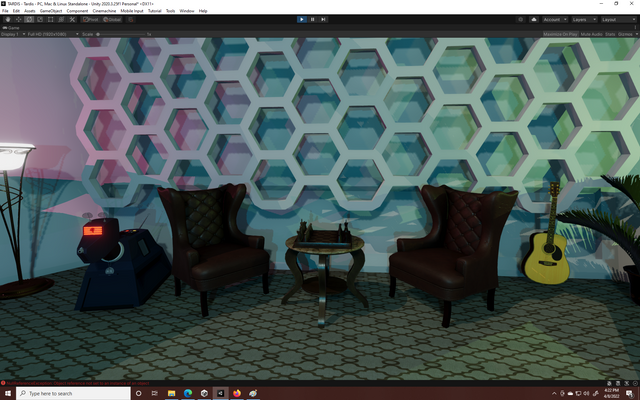The image size is (640, 400).
Task: Toggle Mute Audio in Game view
Action: [x=591, y=34]
